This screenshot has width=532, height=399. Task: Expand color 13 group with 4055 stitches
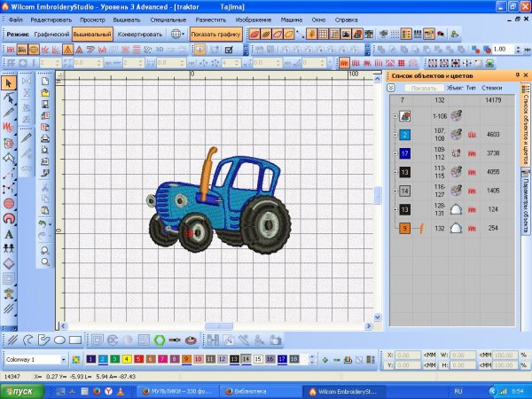[x=395, y=172]
